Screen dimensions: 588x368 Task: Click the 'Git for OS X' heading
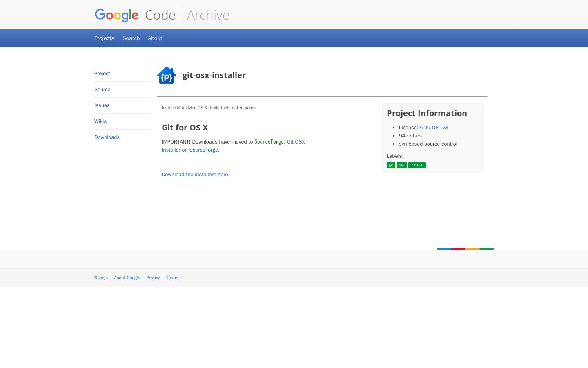point(185,128)
